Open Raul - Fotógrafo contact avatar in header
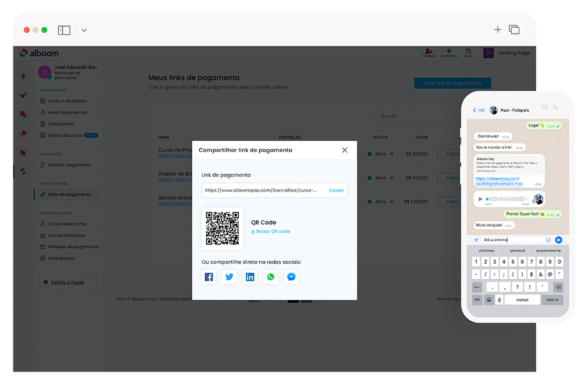588x385 pixels. coord(494,110)
